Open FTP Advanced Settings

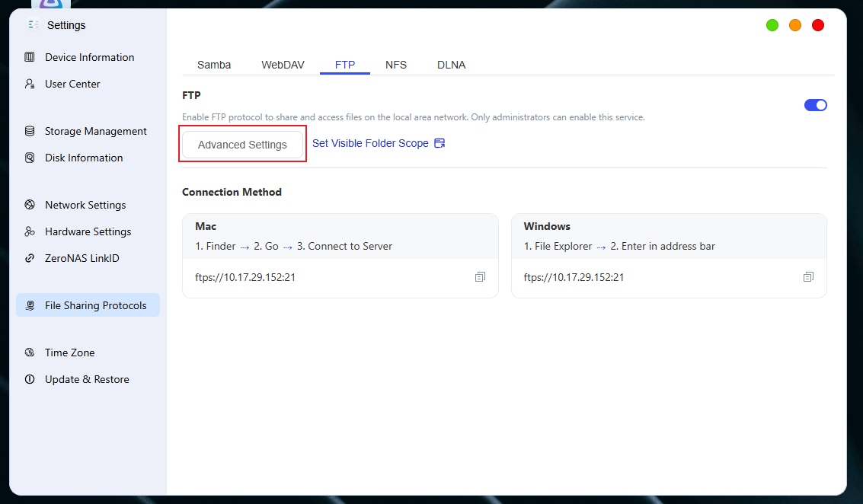[x=242, y=144]
